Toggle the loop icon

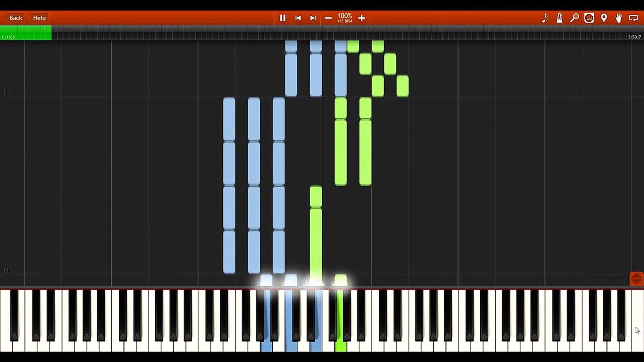[x=633, y=18]
